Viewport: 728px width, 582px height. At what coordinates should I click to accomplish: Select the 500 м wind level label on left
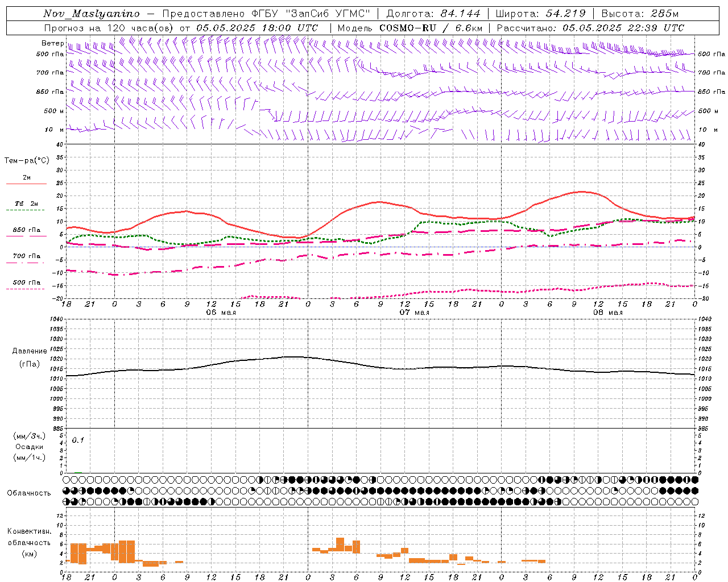pos(55,111)
